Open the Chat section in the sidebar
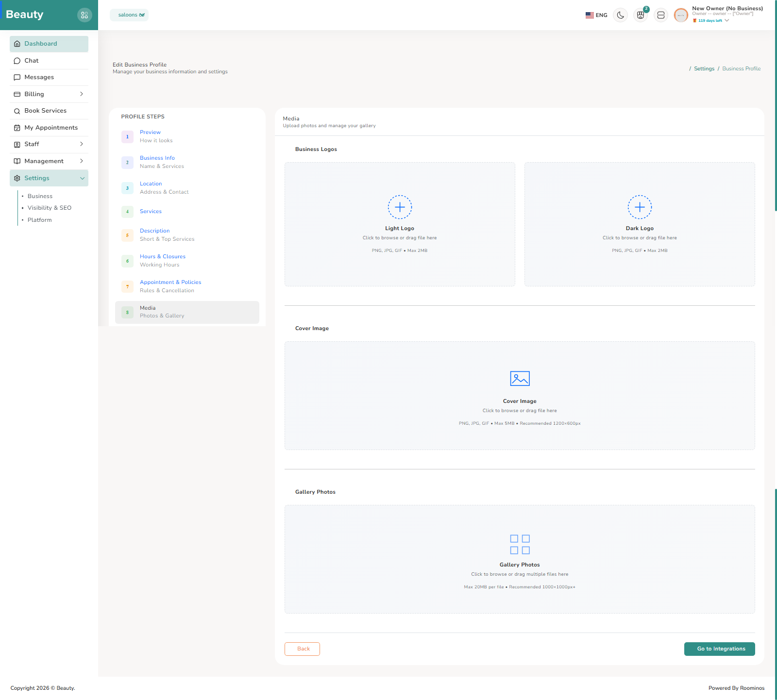This screenshot has width=777, height=700. pos(31,60)
